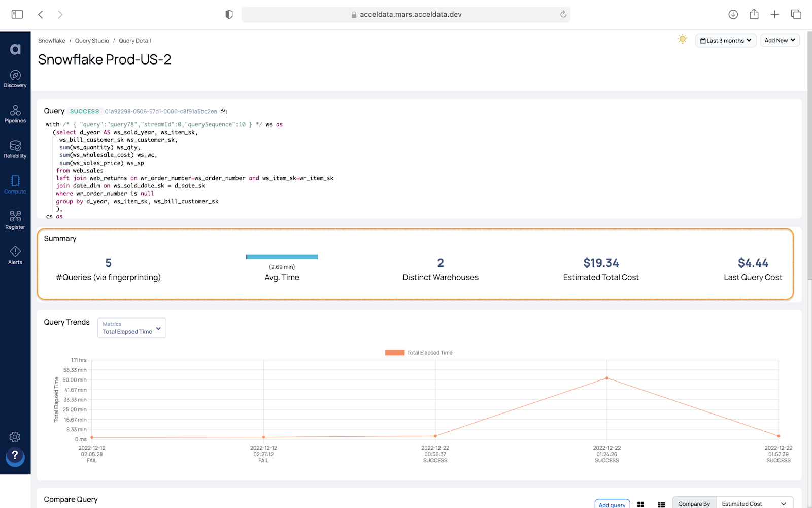The width and height of the screenshot is (812, 508).
Task: Open the browser privacy shield icon
Action: point(229,14)
